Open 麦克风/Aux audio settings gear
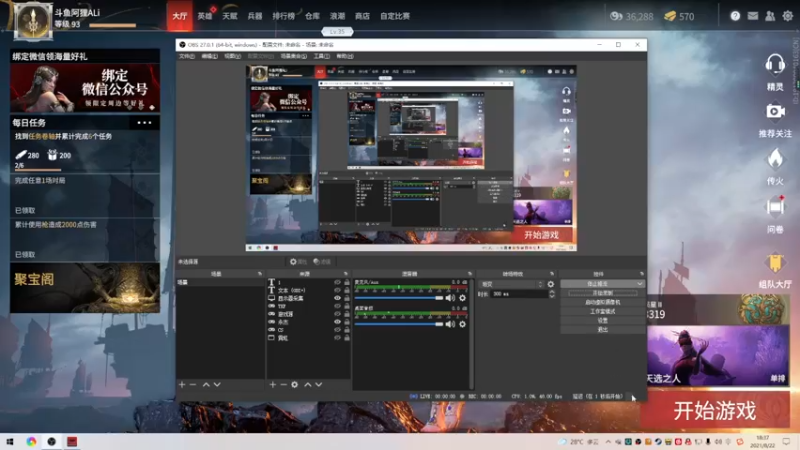This screenshot has width=800, height=450. point(462,298)
